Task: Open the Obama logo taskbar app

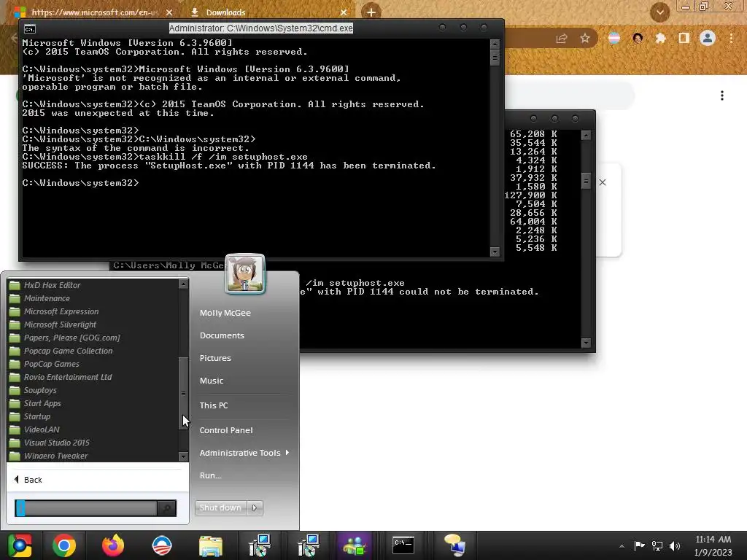Action: pos(162,545)
